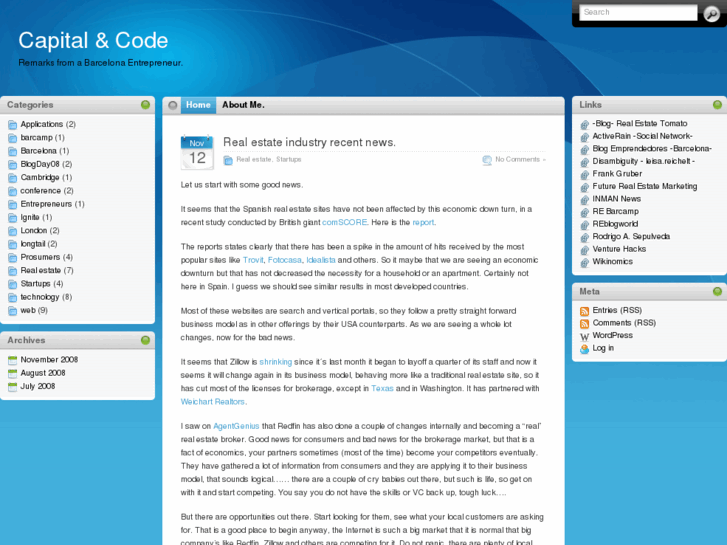
Task: Click link icon beside -Blog- Real Estate Tomato
Action: (585, 124)
